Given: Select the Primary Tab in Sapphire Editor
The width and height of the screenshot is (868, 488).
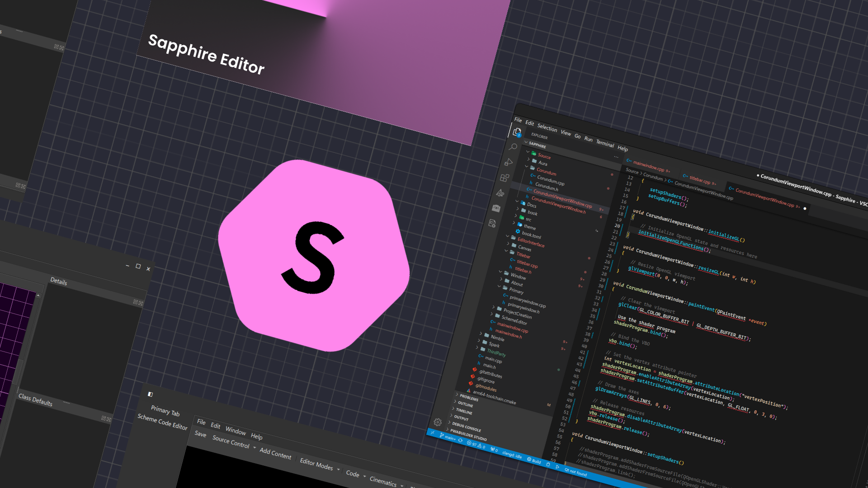Looking at the screenshot, I should click(x=165, y=411).
